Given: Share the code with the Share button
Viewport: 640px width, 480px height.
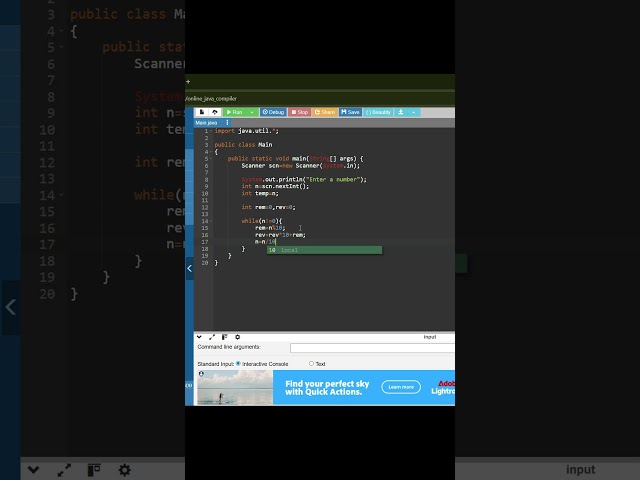Looking at the screenshot, I should (325, 112).
